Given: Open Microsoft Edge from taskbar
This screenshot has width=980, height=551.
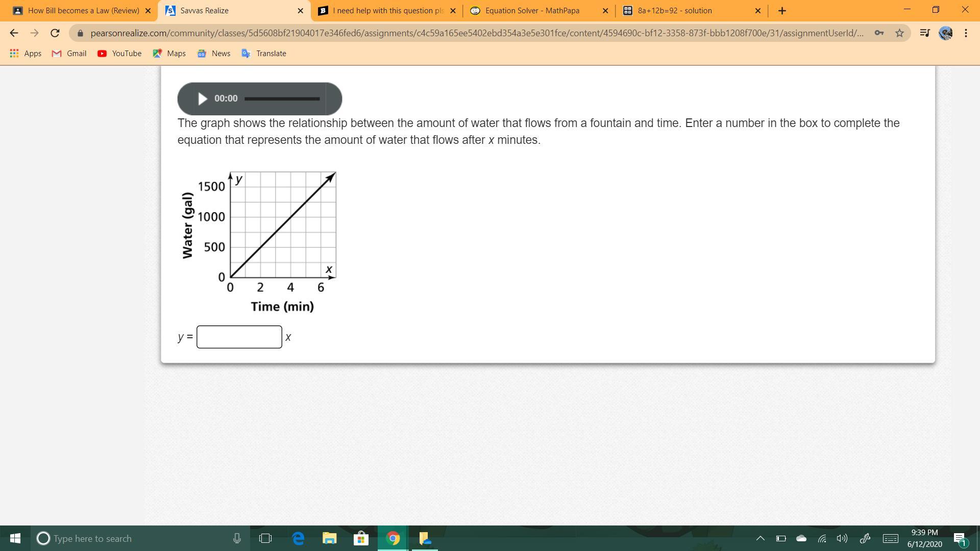Looking at the screenshot, I should tap(298, 538).
